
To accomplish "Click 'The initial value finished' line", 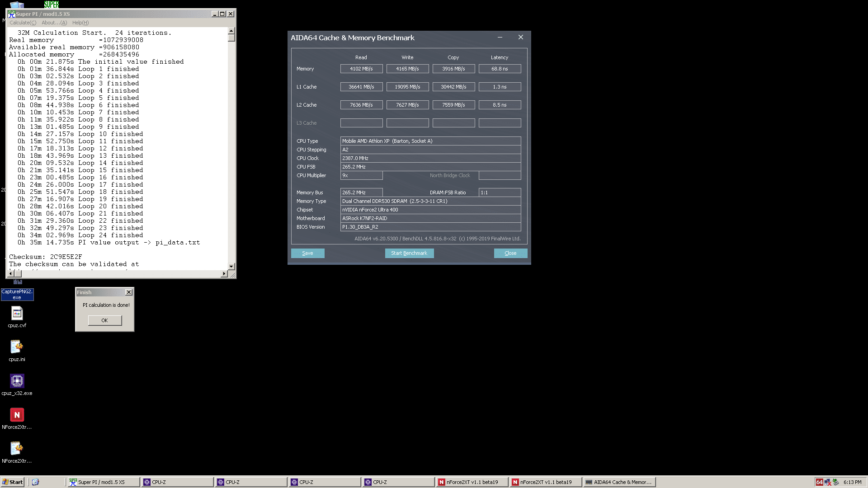I will pyautogui.click(x=101, y=61).
